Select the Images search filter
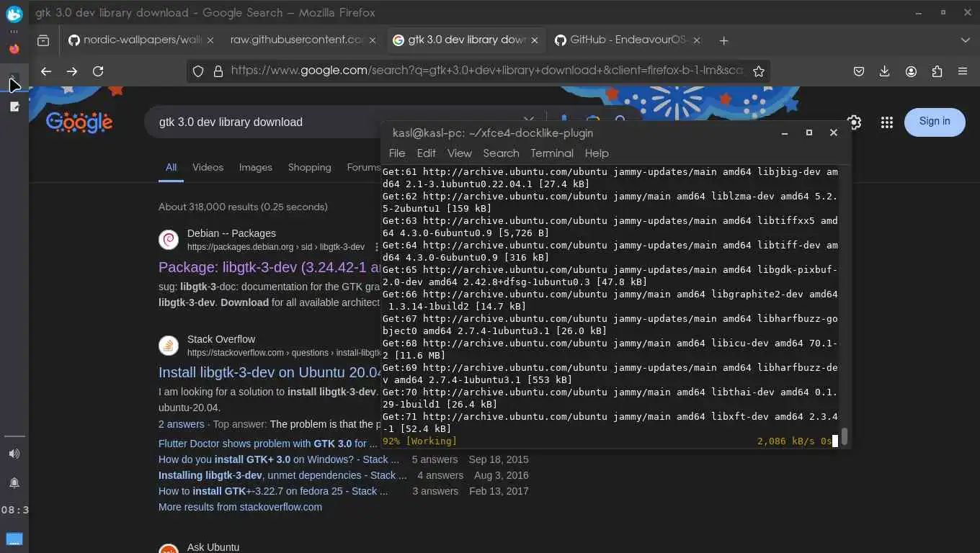This screenshot has width=980, height=553. pyautogui.click(x=256, y=168)
